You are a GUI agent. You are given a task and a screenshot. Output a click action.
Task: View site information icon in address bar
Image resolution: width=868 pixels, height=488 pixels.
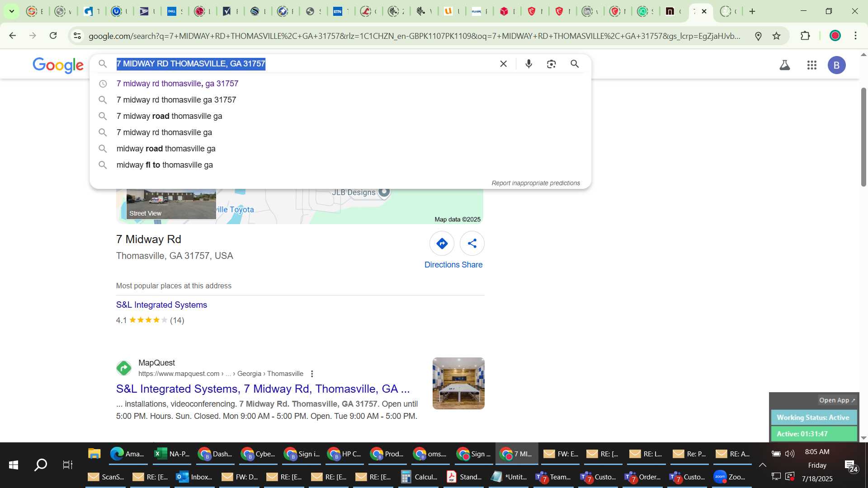pos(77,36)
